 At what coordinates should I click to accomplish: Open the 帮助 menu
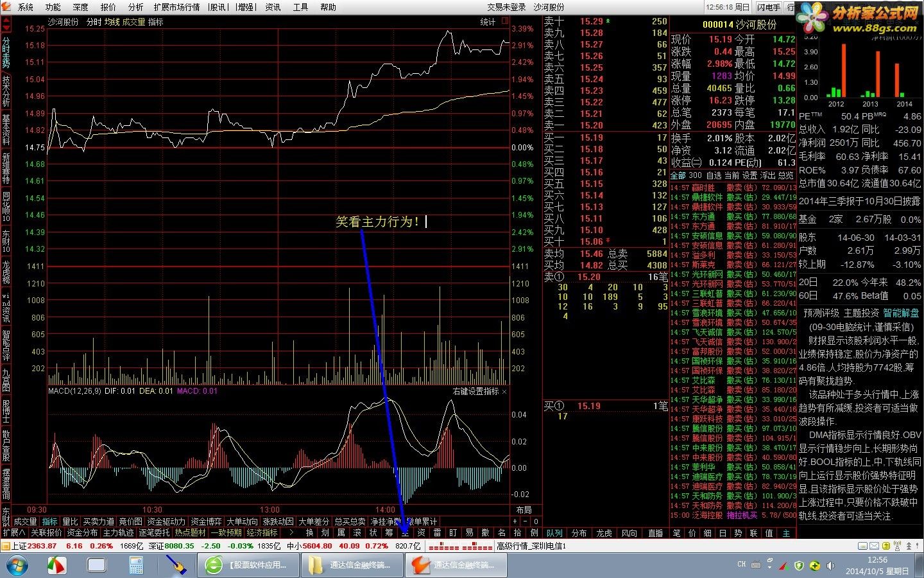[328, 7]
